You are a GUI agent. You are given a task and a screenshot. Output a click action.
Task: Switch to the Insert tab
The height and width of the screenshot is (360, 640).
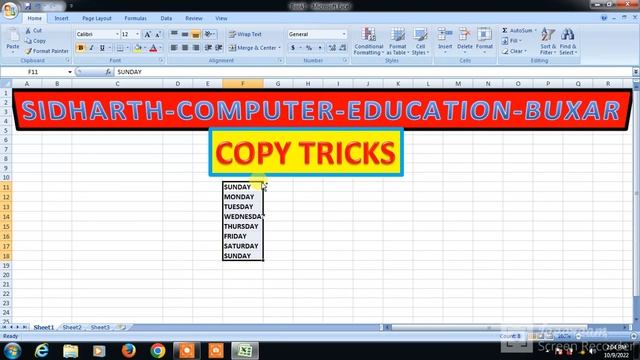[62, 18]
